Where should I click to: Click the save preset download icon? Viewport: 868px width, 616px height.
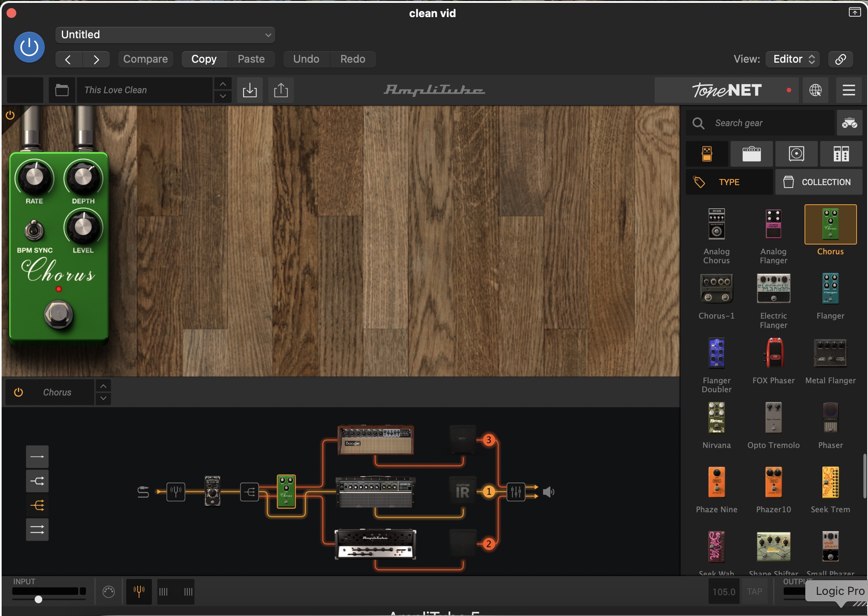(x=250, y=90)
